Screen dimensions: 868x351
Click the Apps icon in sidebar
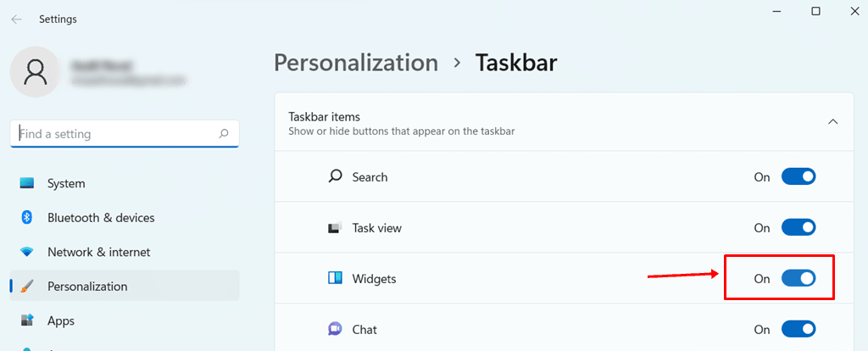pyautogui.click(x=27, y=320)
